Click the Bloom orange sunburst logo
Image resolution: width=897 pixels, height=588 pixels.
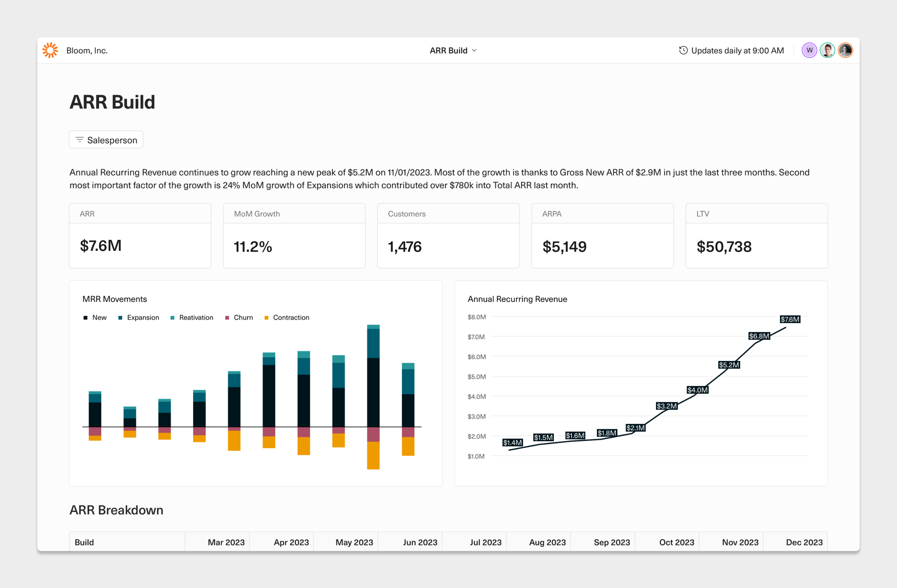tap(50, 50)
